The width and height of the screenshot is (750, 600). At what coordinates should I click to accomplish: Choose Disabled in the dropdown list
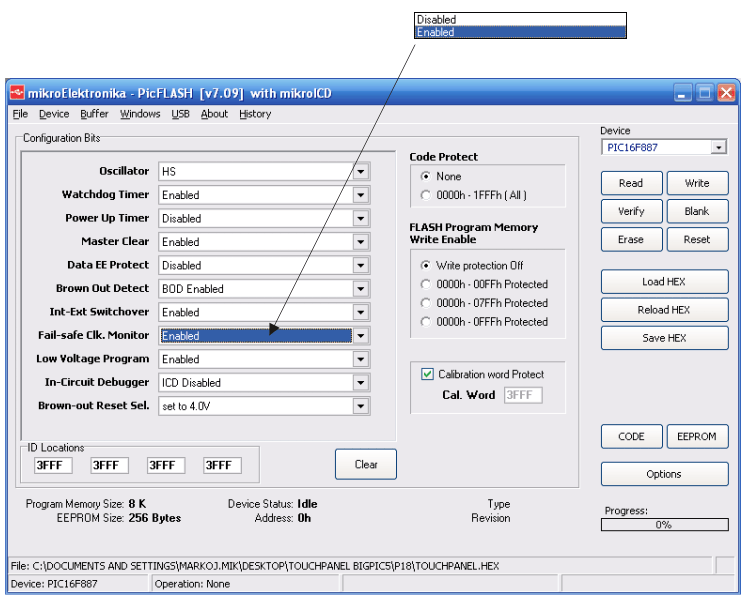click(x=520, y=20)
